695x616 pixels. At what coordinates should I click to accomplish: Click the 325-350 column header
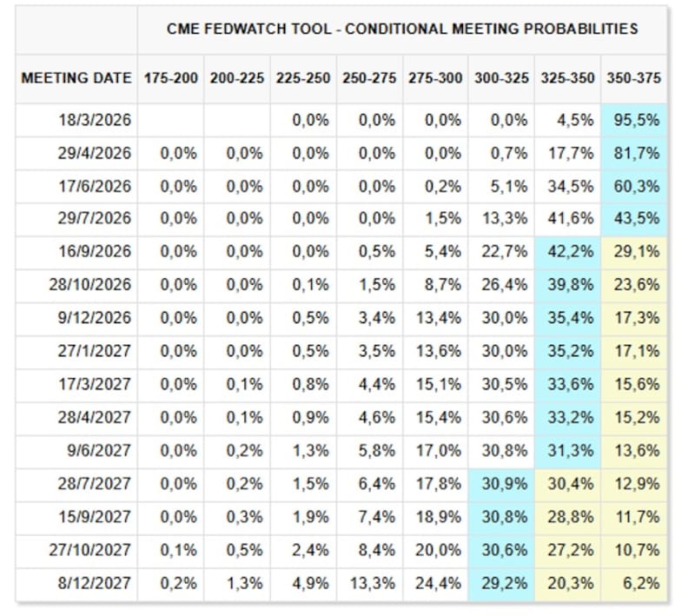click(x=569, y=78)
